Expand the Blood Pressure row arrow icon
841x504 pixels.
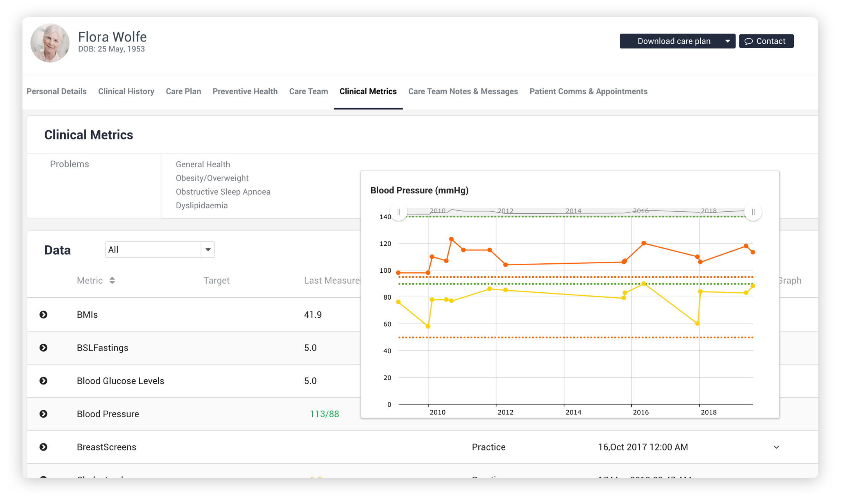tap(43, 414)
